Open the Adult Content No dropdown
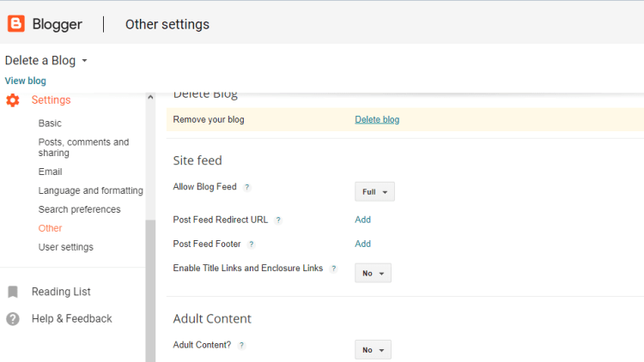 point(374,350)
